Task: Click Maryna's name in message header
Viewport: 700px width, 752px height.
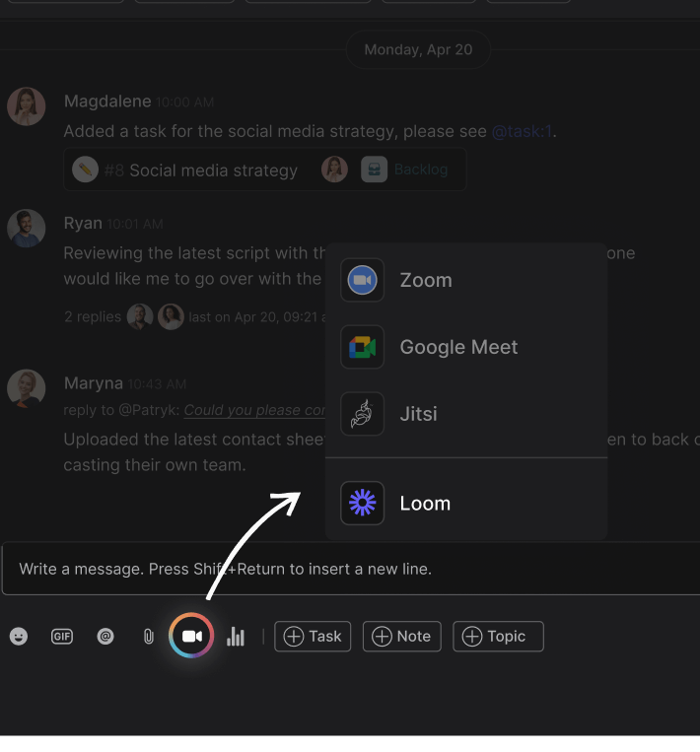Action: [94, 383]
